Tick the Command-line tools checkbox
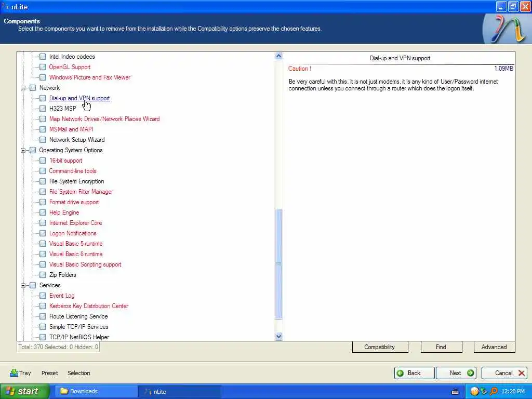The height and width of the screenshot is (399, 532). point(43,171)
